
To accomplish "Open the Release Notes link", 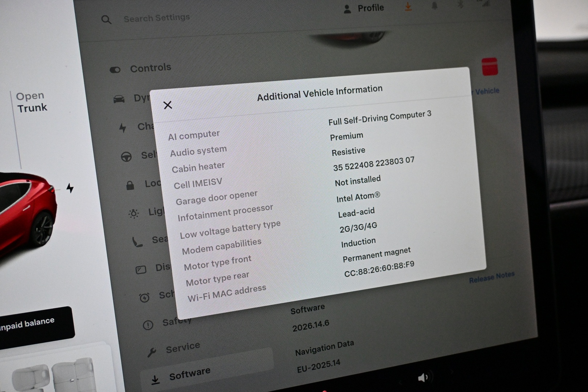I will [x=492, y=277].
